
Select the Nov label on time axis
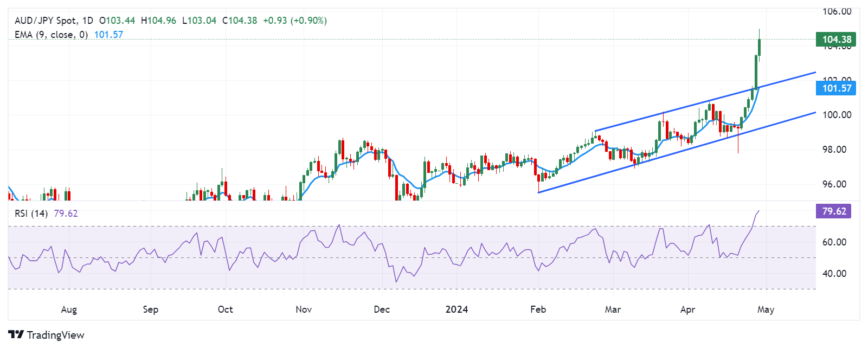(304, 309)
